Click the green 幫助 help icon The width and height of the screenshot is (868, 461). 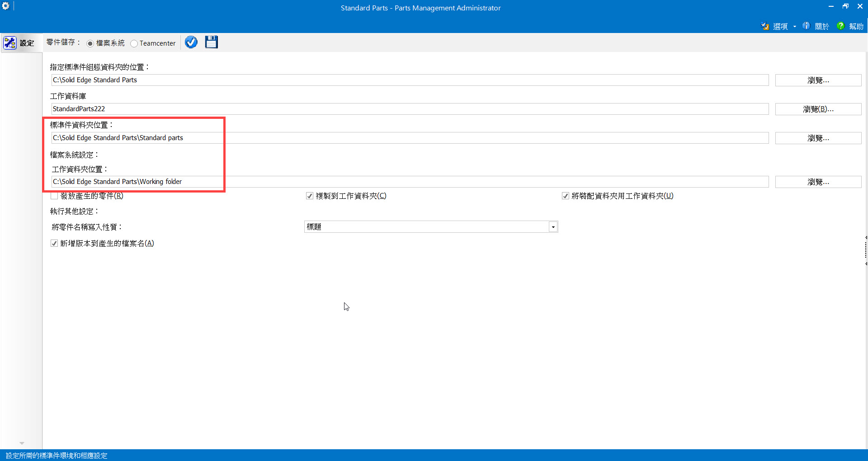point(840,26)
